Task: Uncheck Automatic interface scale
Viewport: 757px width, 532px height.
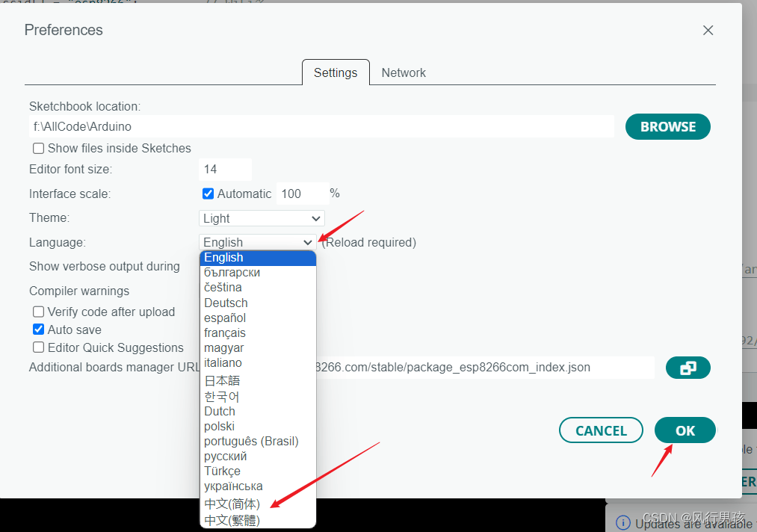Action: 208,193
